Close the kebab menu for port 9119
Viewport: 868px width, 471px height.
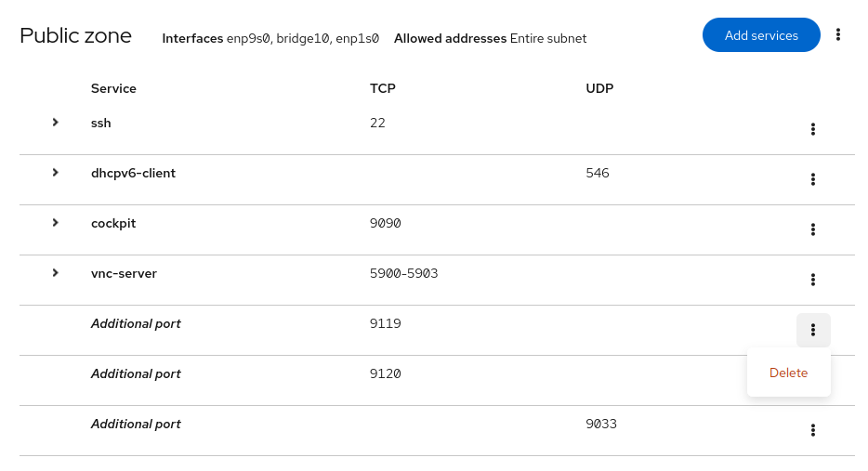pyautogui.click(x=813, y=331)
